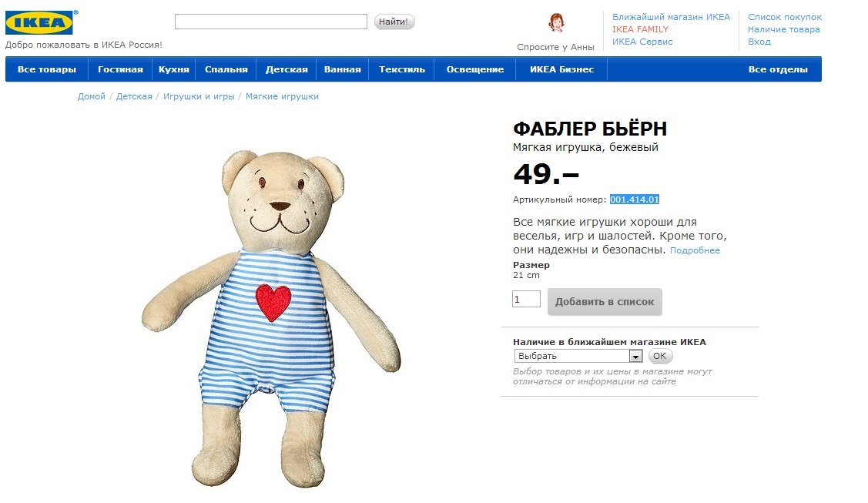Focus the top search input field
This screenshot has width=868, height=503.
point(270,22)
